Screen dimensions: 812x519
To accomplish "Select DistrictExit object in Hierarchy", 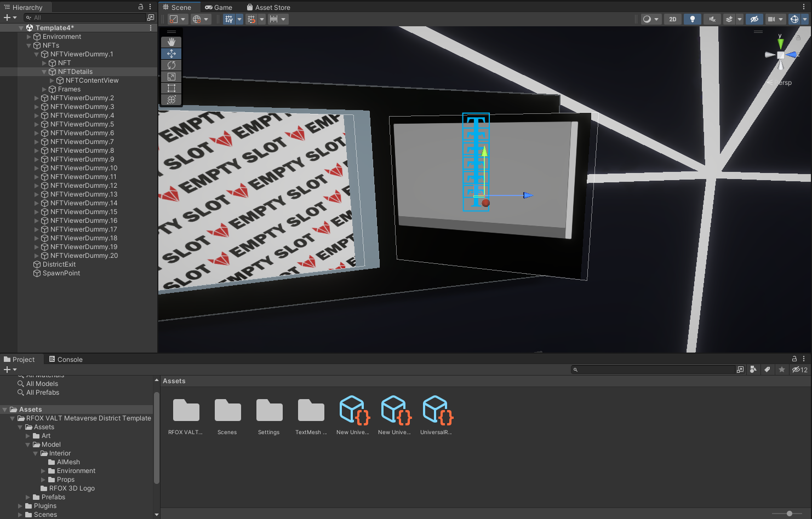I will [59, 264].
